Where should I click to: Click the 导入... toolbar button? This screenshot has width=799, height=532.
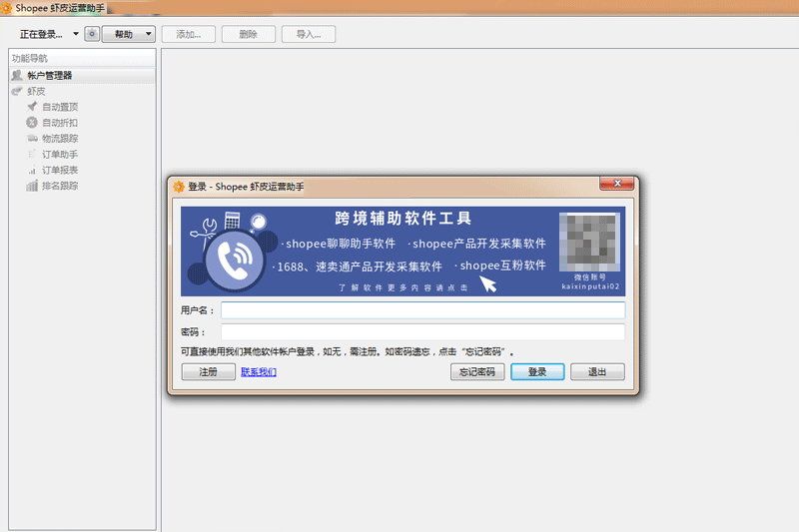(x=309, y=34)
